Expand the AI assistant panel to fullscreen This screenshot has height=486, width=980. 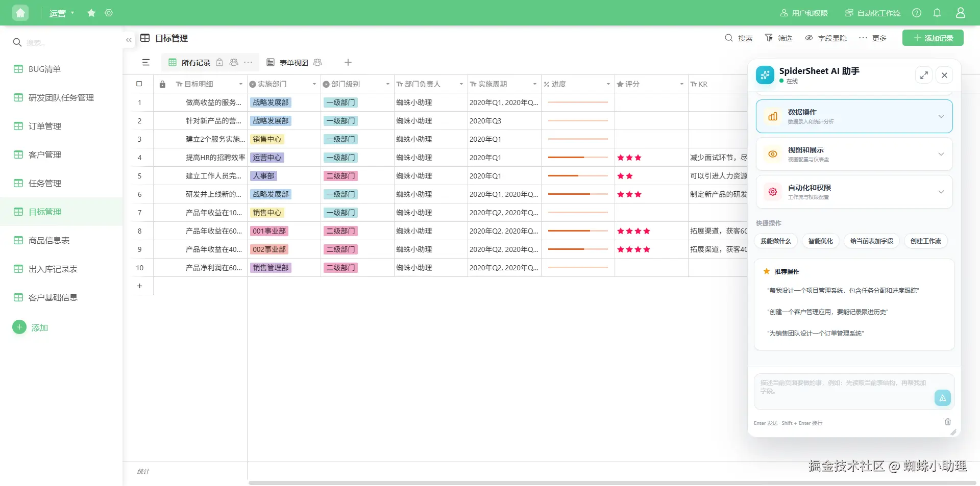pos(924,75)
